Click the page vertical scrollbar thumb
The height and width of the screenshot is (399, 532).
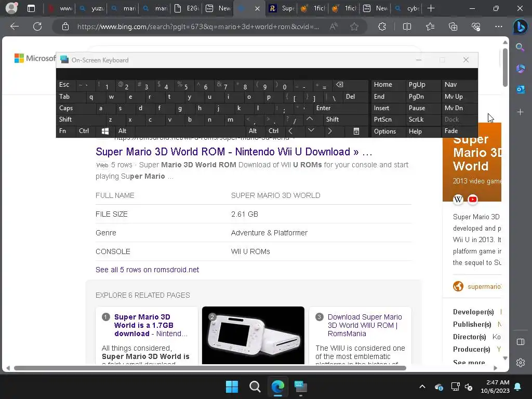click(505, 68)
